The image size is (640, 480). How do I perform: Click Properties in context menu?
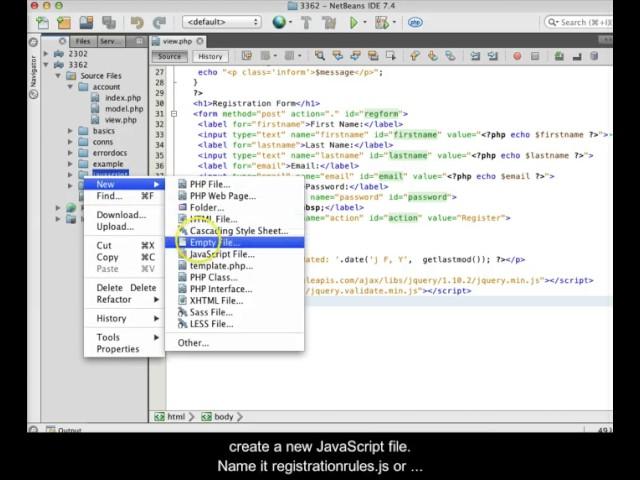point(124,349)
